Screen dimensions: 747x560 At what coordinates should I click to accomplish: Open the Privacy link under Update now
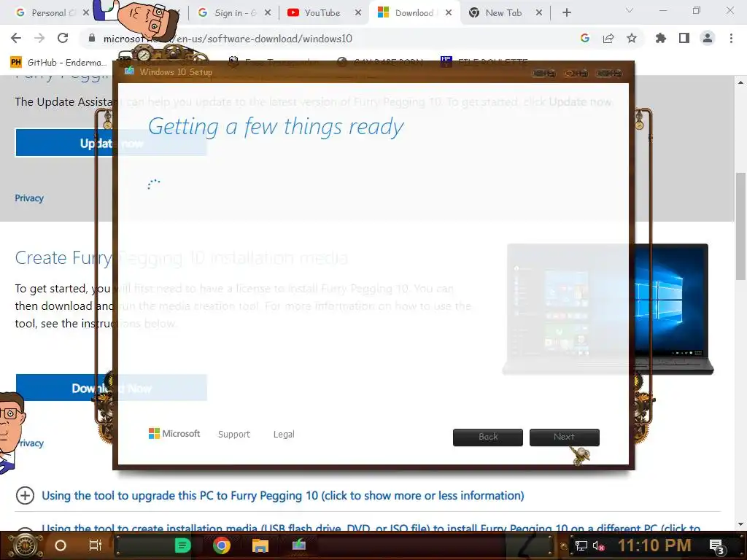click(29, 198)
